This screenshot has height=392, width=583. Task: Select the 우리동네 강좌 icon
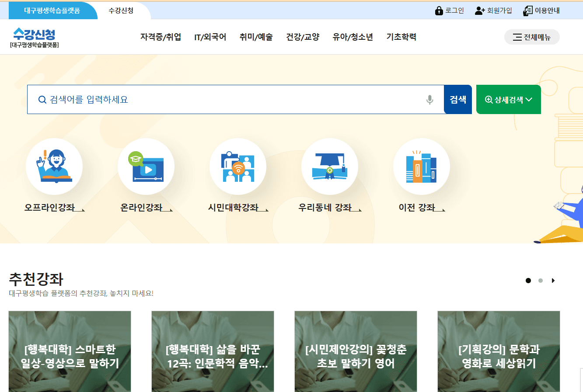click(x=330, y=166)
